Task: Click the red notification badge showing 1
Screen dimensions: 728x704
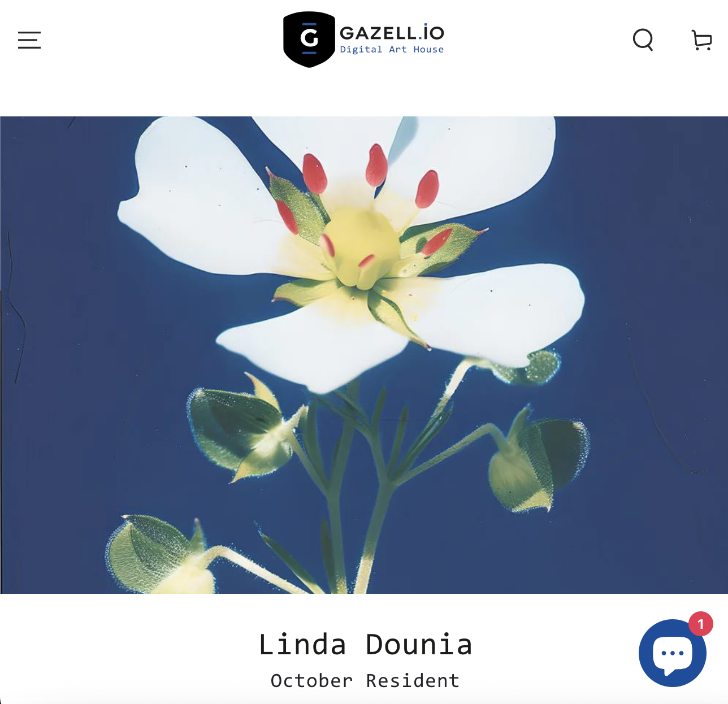Action: pyautogui.click(x=701, y=624)
